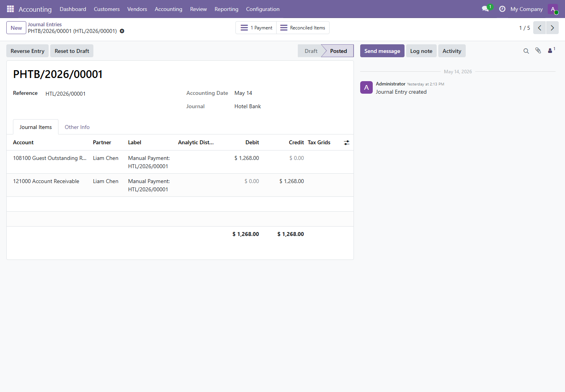Open the activities clock icon
Image resolution: width=565 pixels, height=392 pixels.
tap(502, 9)
